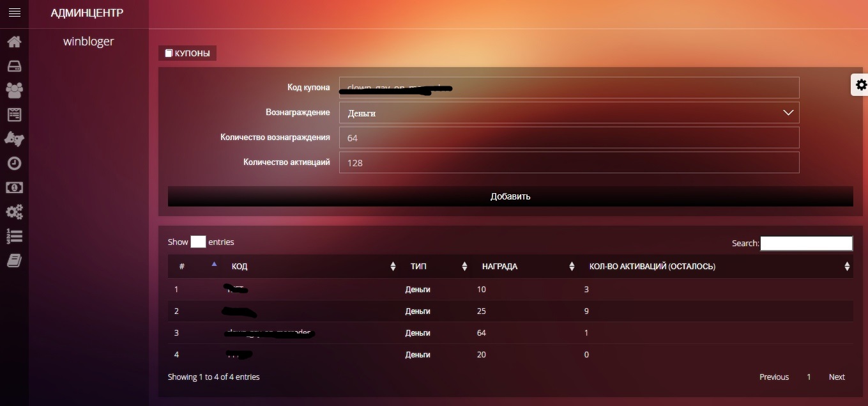
Task: Click the server drive icon in sidebar
Action: pos(14,66)
